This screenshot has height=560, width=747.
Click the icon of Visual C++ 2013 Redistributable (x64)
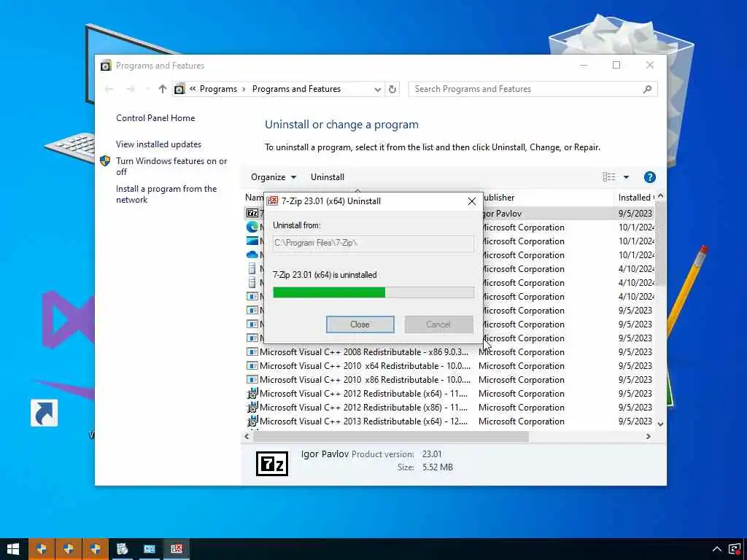click(x=252, y=421)
